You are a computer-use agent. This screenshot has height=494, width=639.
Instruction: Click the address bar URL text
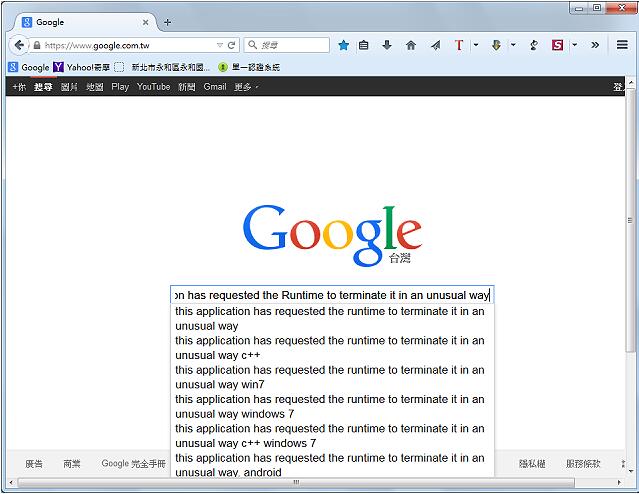tap(97, 46)
